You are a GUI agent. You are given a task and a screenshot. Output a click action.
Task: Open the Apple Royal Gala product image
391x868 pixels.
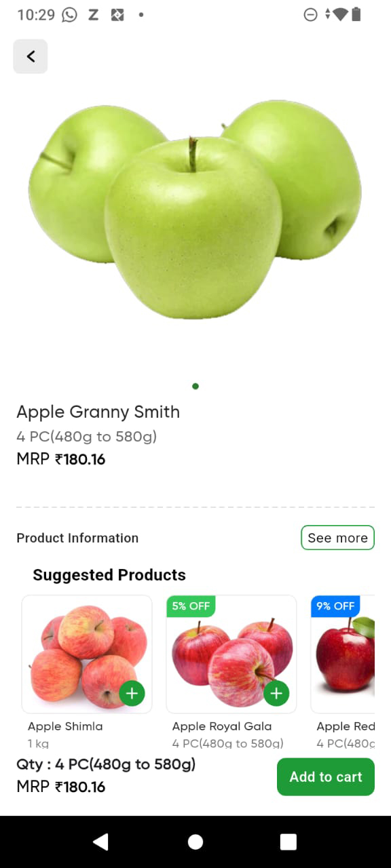click(x=231, y=654)
